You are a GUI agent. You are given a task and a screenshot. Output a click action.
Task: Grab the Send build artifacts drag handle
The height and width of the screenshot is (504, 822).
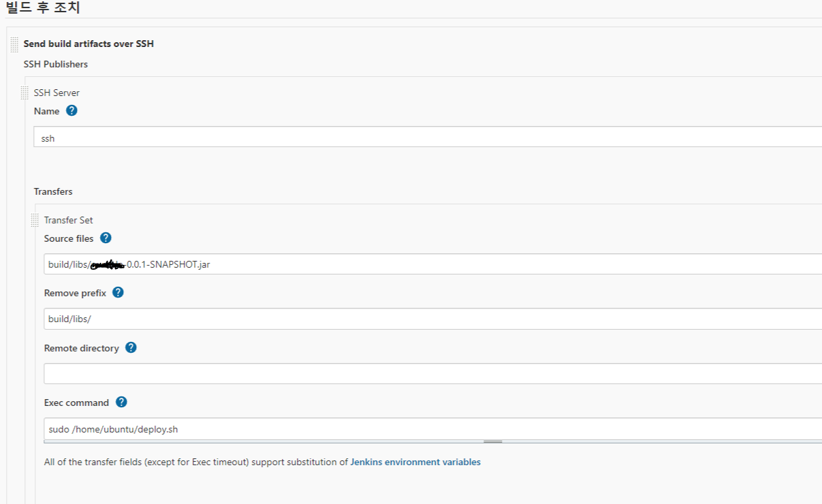[x=14, y=44]
